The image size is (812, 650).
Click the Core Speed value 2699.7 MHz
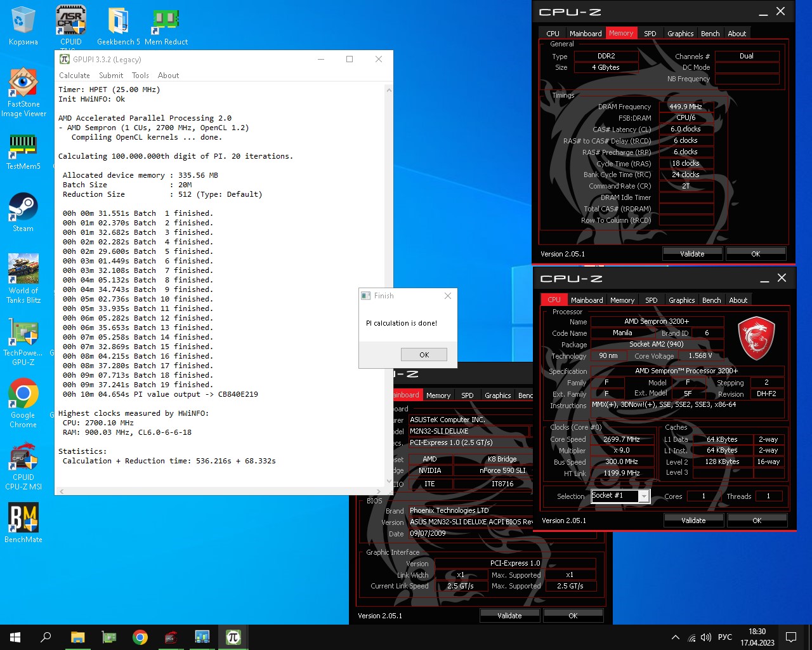pos(621,439)
